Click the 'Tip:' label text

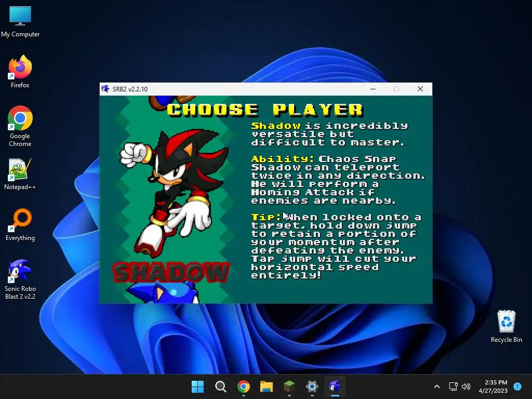point(267,217)
